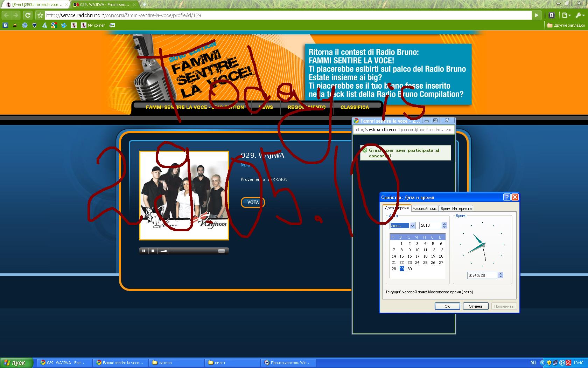Click the VOTA button
This screenshot has height=368, width=588.
coord(253,202)
